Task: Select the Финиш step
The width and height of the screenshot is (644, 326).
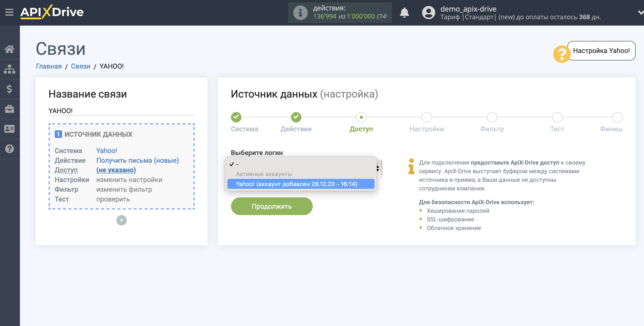Action: click(617, 117)
